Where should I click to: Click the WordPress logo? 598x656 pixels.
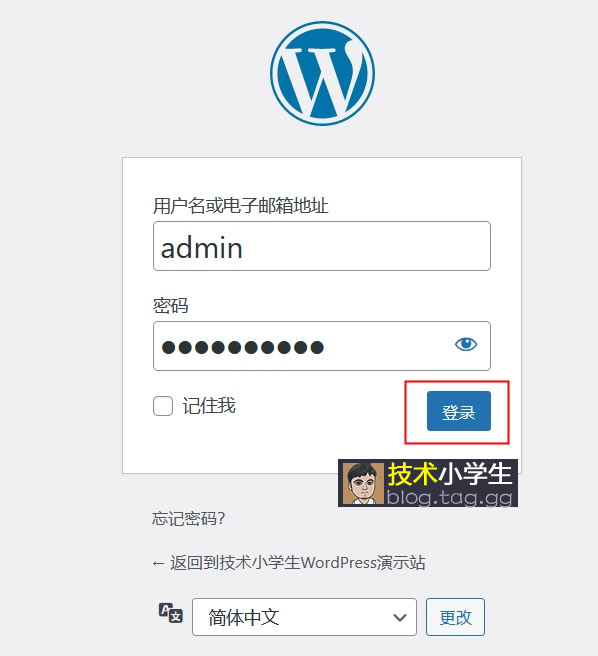pyautogui.click(x=322, y=74)
